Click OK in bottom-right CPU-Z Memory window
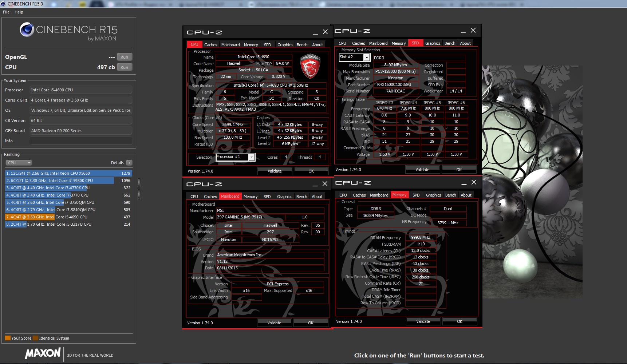The width and height of the screenshot is (627, 364). tap(460, 321)
